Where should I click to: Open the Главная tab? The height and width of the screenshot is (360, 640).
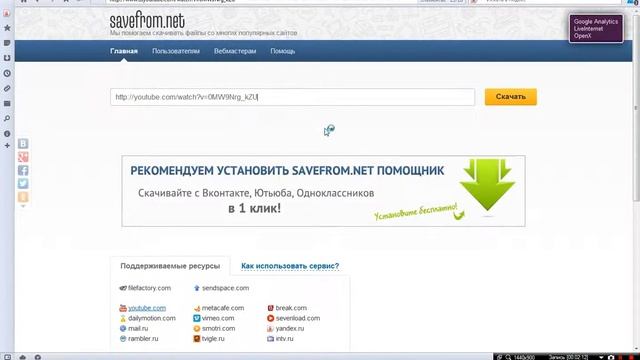click(x=124, y=51)
